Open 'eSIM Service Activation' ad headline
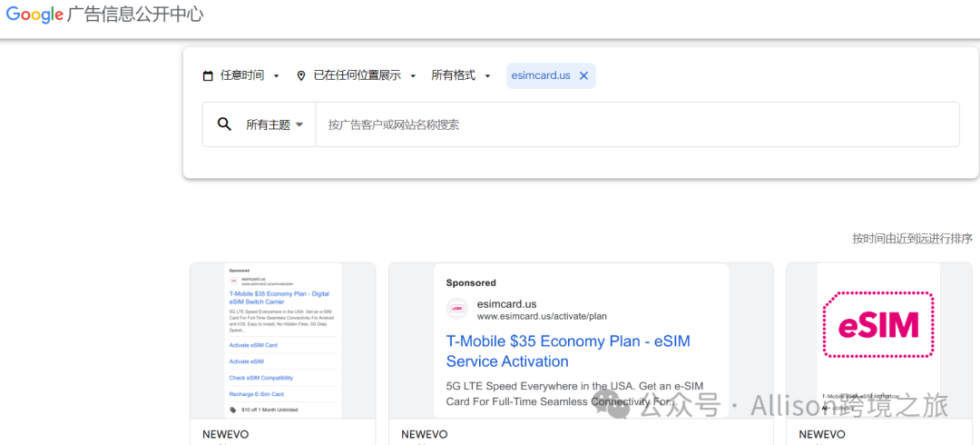Image resolution: width=980 pixels, height=445 pixels. [x=568, y=351]
